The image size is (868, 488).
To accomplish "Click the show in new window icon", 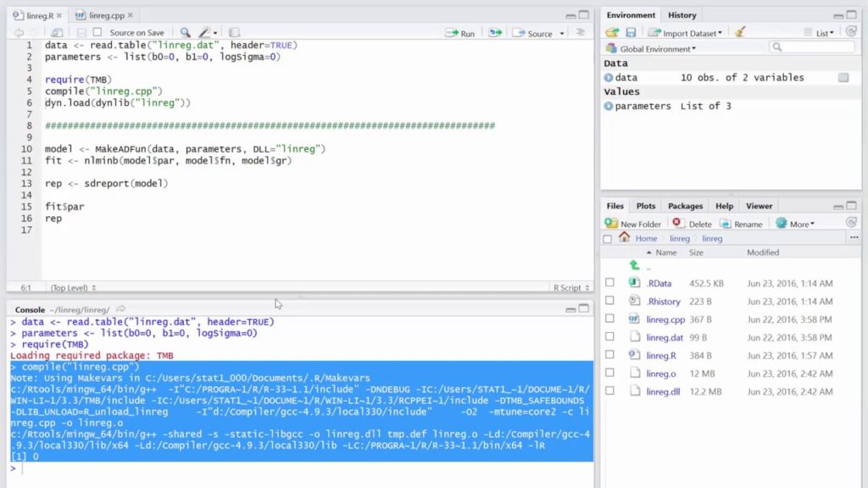I will (57, 33).
